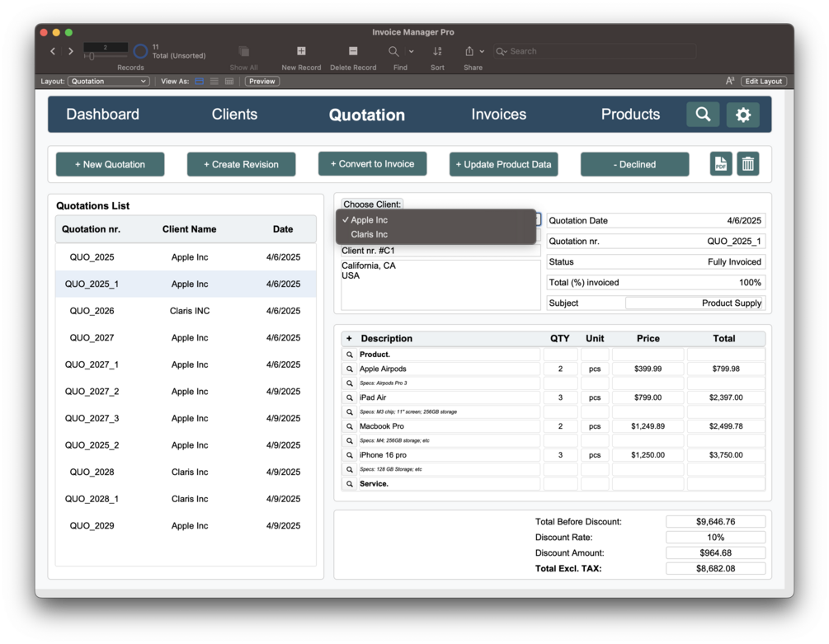Select quotation QUO_2028_1 row
The height and width of the screenshot is (644, 829).
click(186, 499)
